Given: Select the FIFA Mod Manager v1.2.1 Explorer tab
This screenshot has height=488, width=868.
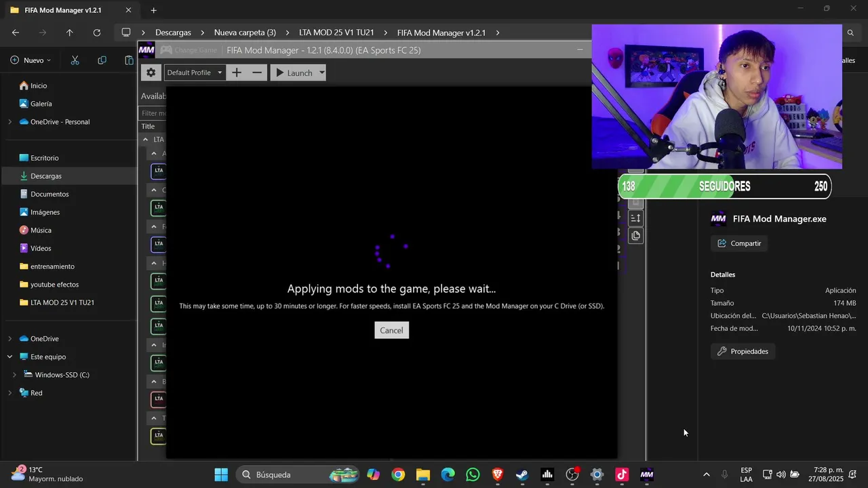Looking at the screenshot, I should (x=63, y=10).
